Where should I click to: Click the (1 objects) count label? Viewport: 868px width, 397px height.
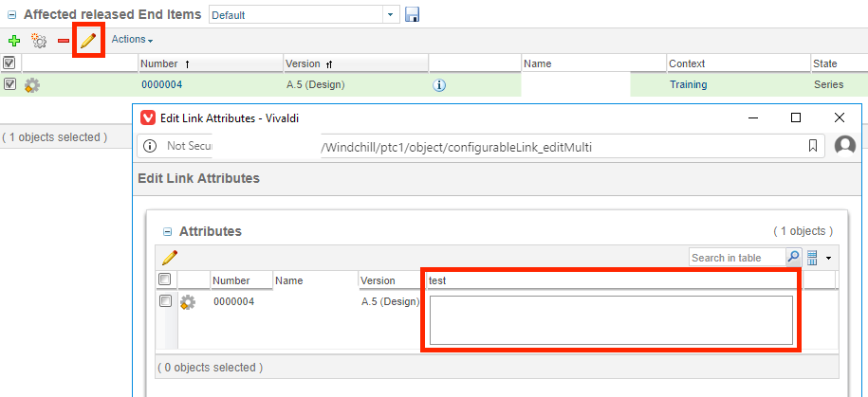pos(803,231)
